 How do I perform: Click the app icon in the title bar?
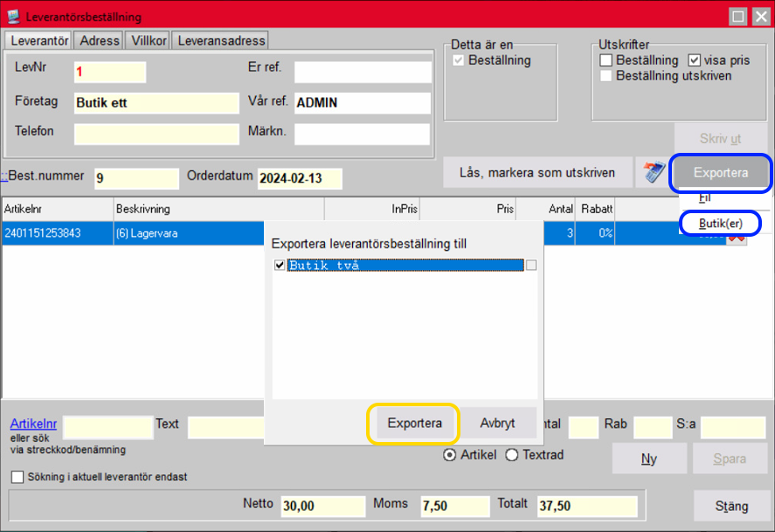[x=13, y=17]
